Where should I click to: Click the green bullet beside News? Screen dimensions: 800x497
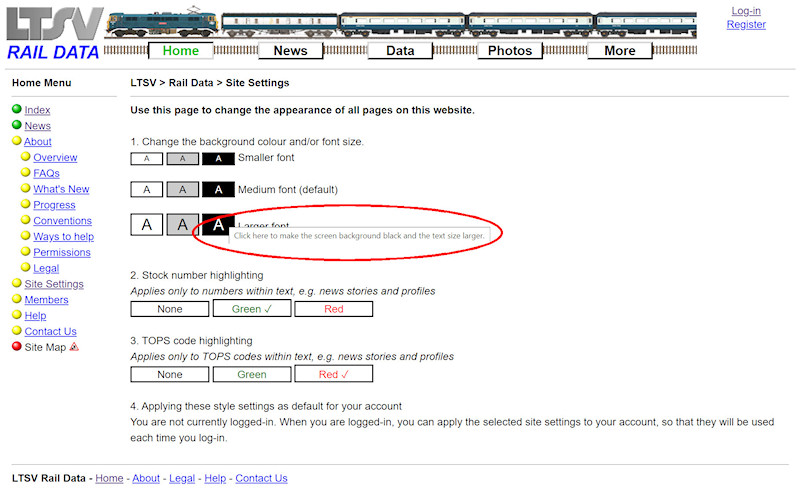click(17, 126)
